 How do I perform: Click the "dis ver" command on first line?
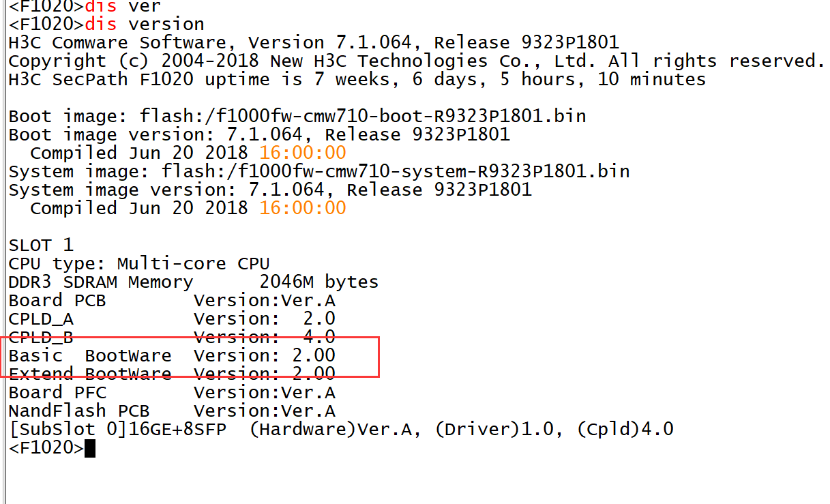click(x=123, y=7)
